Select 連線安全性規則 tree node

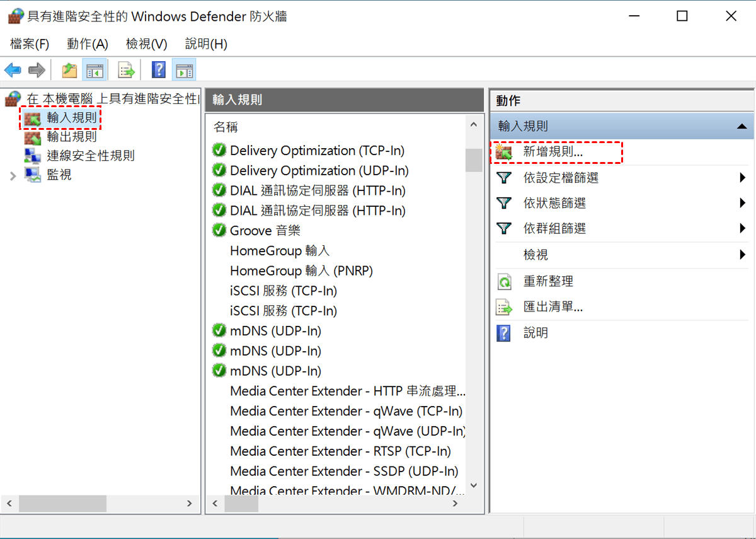click(x=91, y=156)
